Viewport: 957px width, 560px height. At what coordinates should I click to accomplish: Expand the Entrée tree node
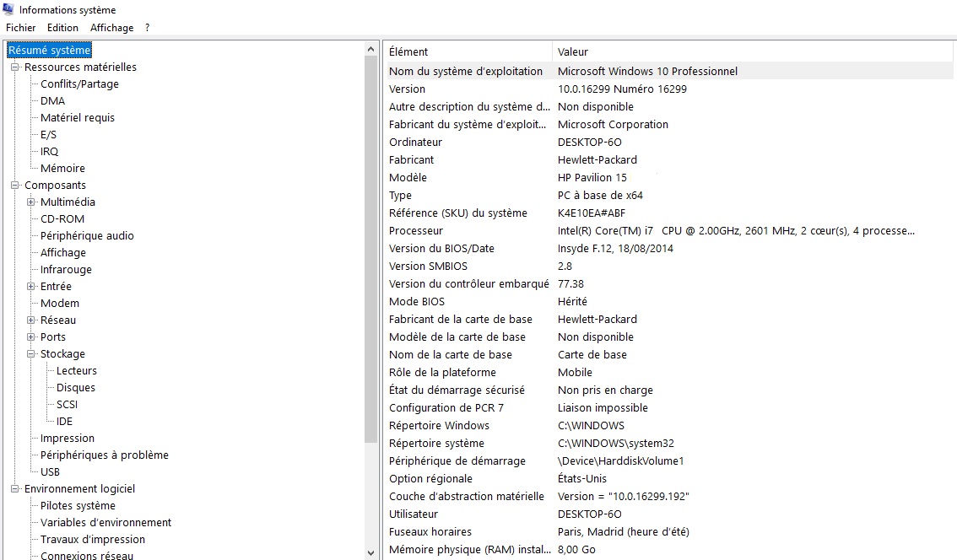[31, 287]
